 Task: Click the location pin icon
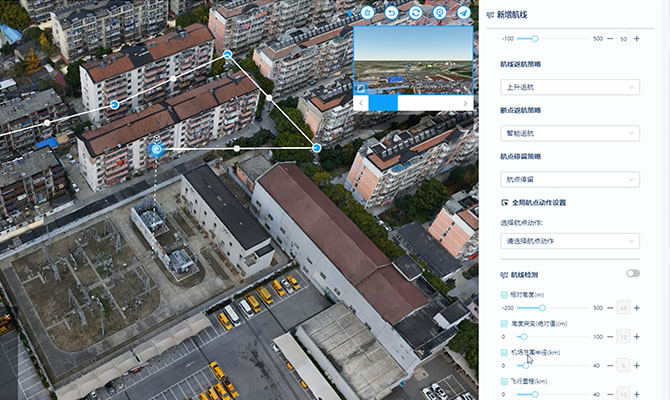coord(440,13)
